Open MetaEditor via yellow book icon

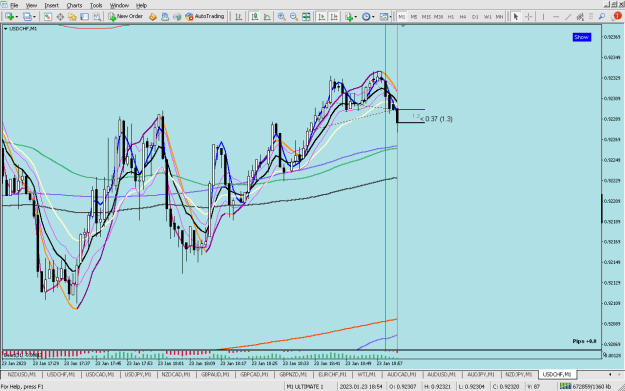tap(153, 17)
